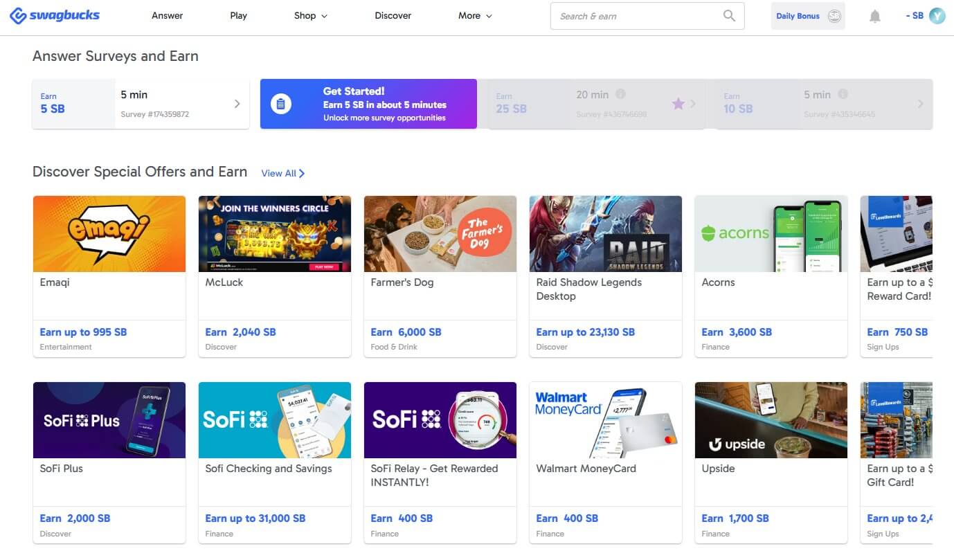Click the Acorns offer title
954x560 pixels.
pyautogui.click(x=718, y=282)
